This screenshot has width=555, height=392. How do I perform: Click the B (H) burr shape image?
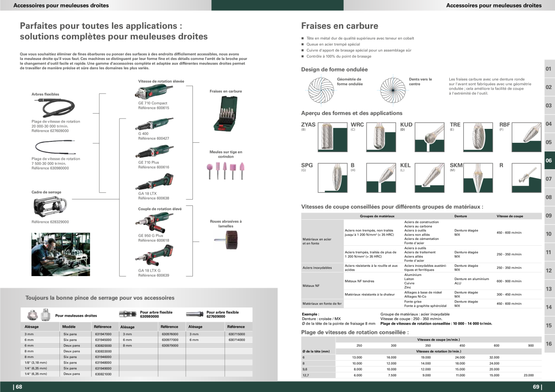point(381,178)
